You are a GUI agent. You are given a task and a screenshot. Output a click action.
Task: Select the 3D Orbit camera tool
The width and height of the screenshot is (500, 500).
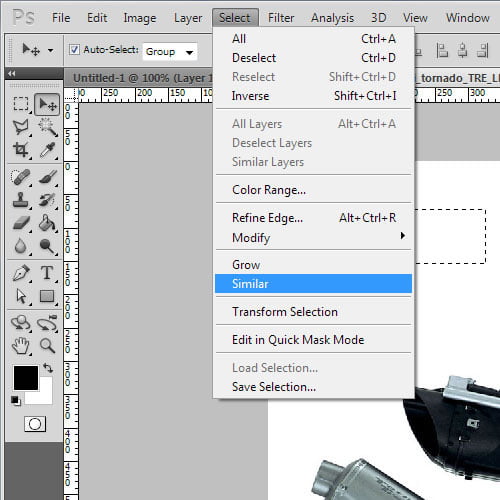click(47, 323)
